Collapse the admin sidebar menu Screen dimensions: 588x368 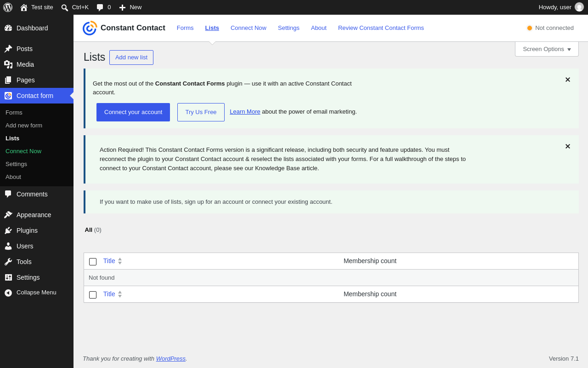[37, 293]
